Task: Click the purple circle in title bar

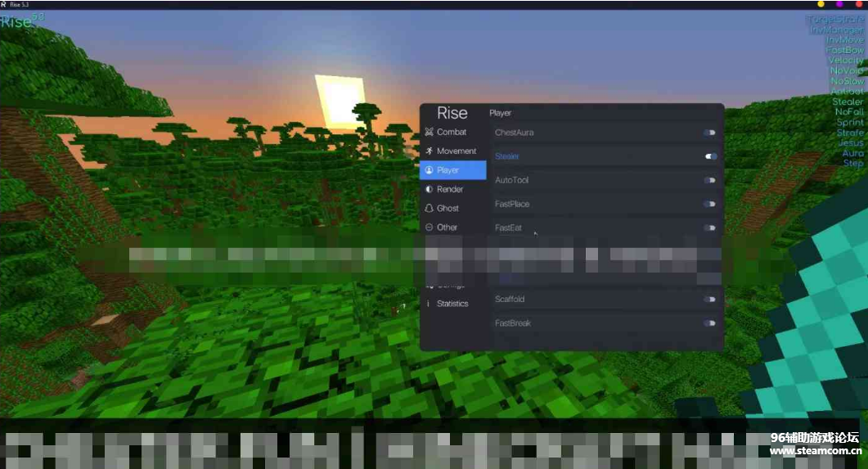Action: pos(840,5)
